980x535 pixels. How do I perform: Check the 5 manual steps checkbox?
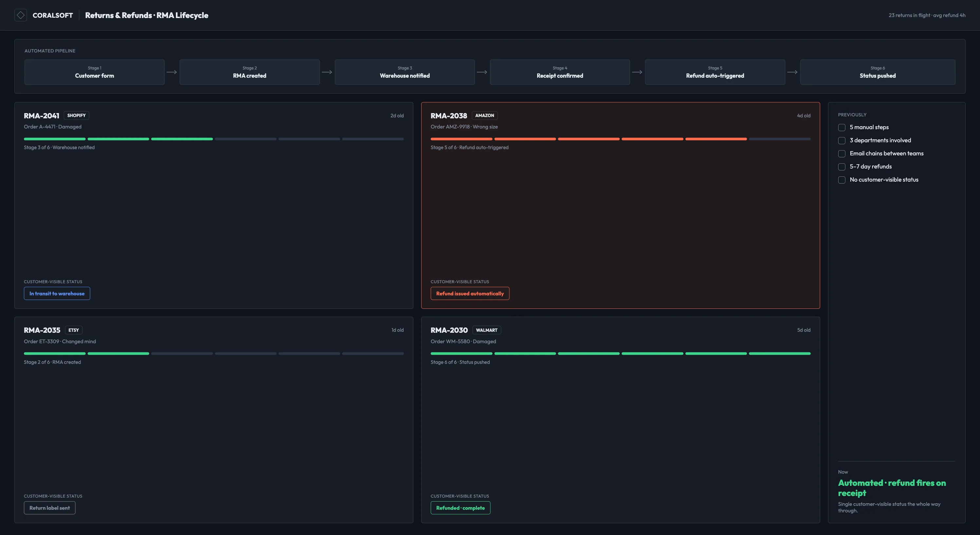[841, 128]
